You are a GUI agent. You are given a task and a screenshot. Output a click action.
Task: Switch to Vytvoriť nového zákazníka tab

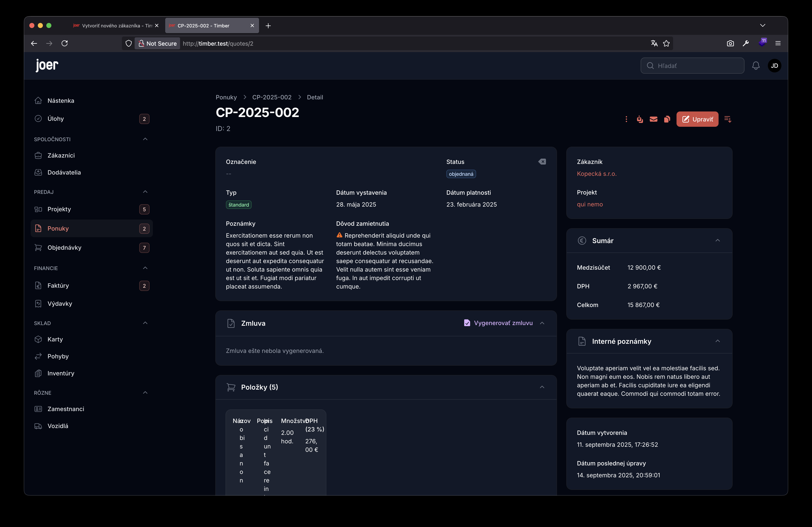tap(113, 25)
